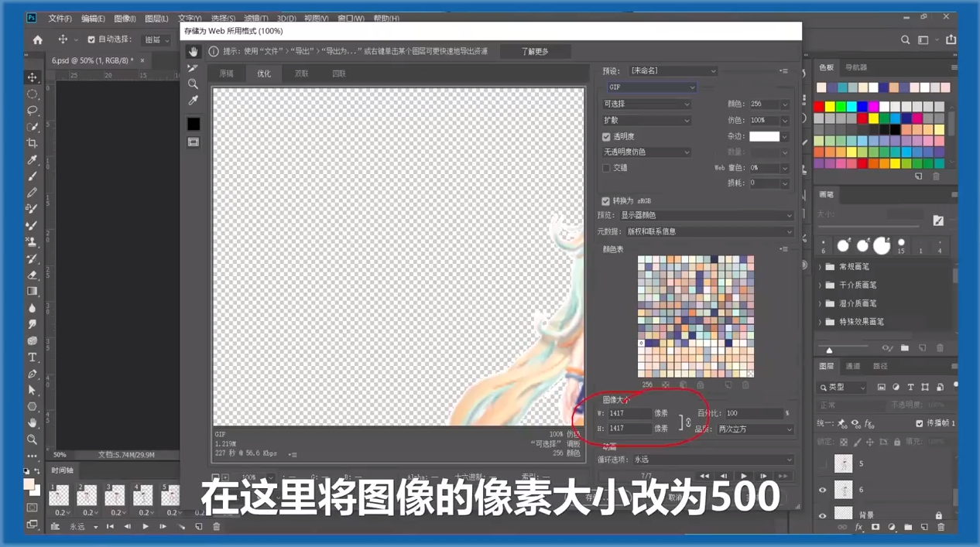Select the Hand tool in Save for Web dialog
The image size is (980, 547).
pos(193,52)
